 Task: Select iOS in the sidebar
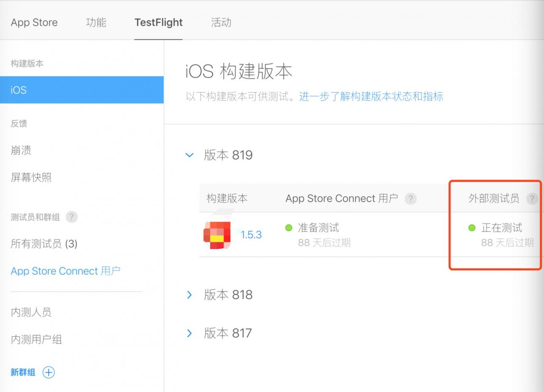[82, 90]
